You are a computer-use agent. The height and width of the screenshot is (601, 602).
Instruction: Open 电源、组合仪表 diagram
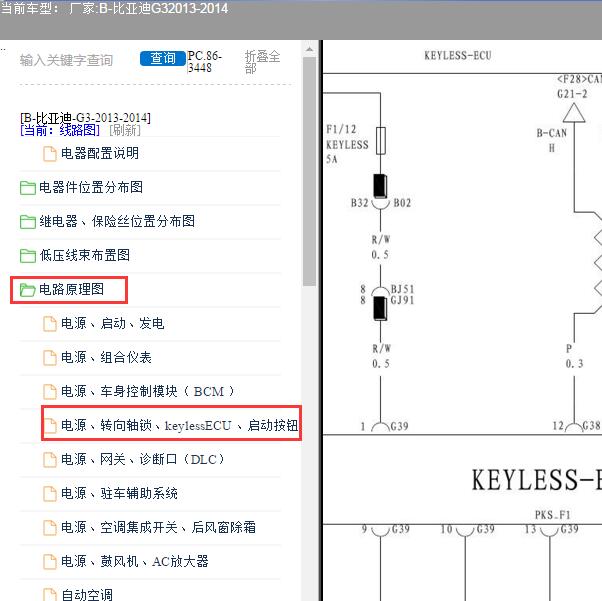(x=106, y=358)
